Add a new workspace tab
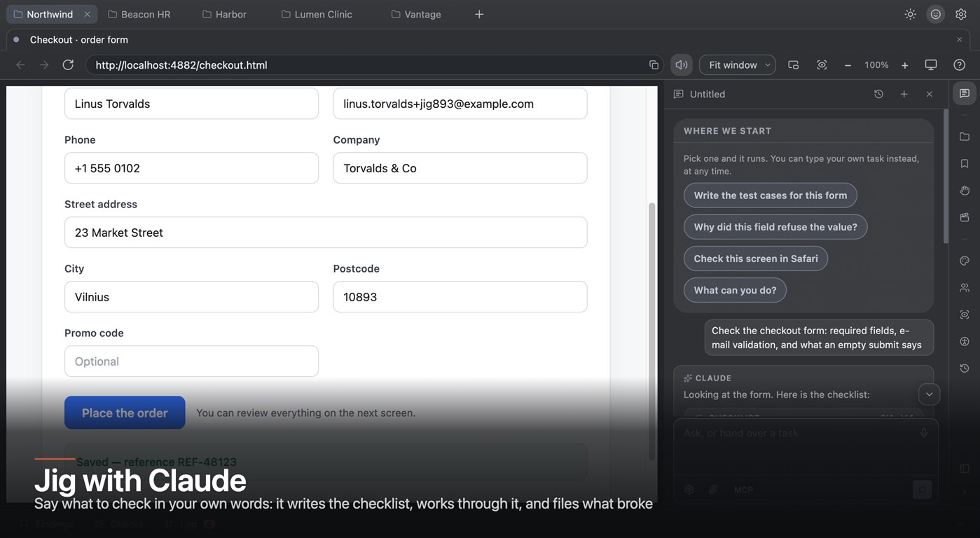980x538 pixels. pyautogui.click(x=479, y=14)
